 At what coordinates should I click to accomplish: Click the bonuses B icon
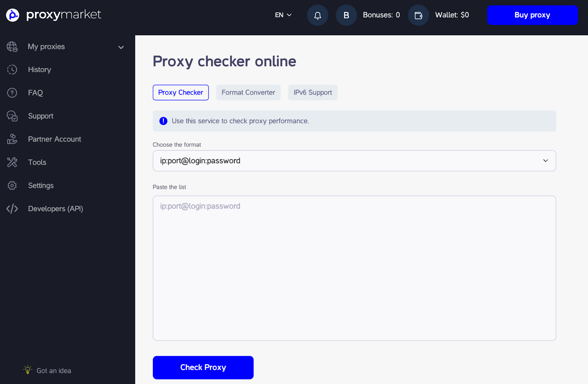pos(346,15)
